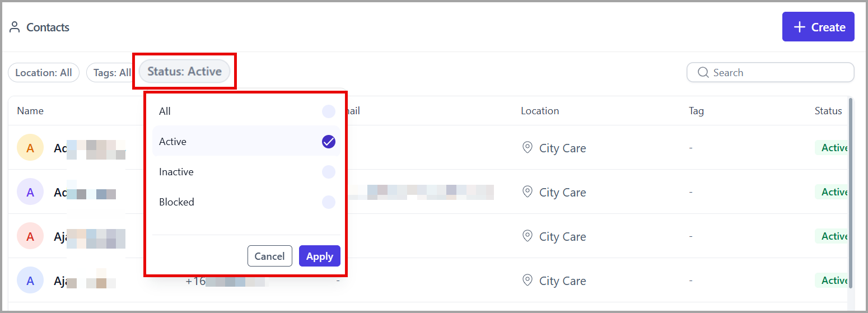Viewport: 868px width, 313px height.
Task: Click the Contacts person icon
Action: [15, 27]
